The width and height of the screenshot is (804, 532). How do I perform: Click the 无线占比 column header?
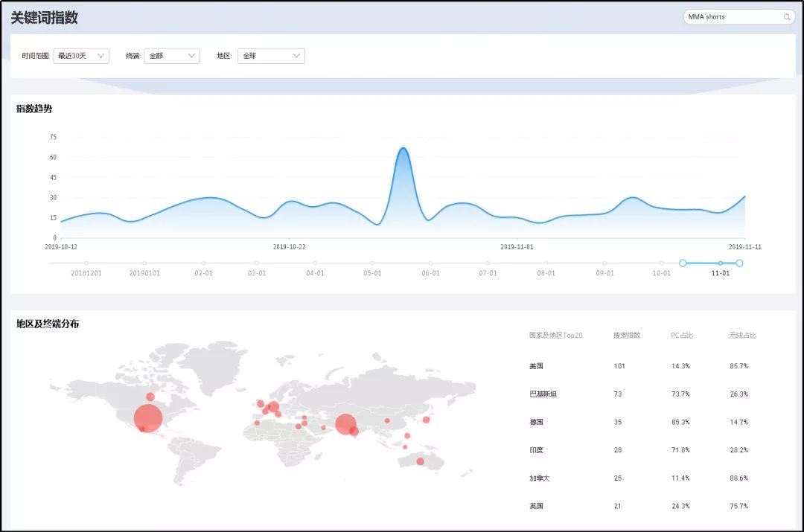(742, 336)
